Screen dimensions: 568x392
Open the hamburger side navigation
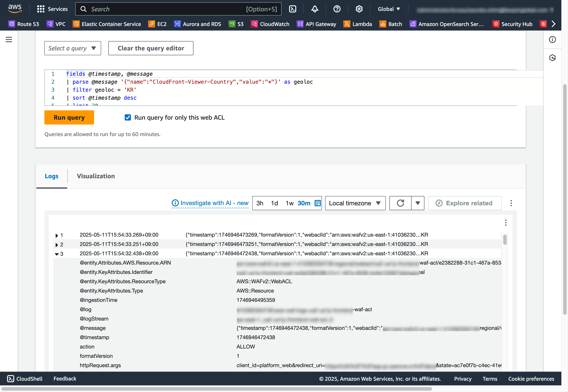pyautogui.click(x=9, y=40)
